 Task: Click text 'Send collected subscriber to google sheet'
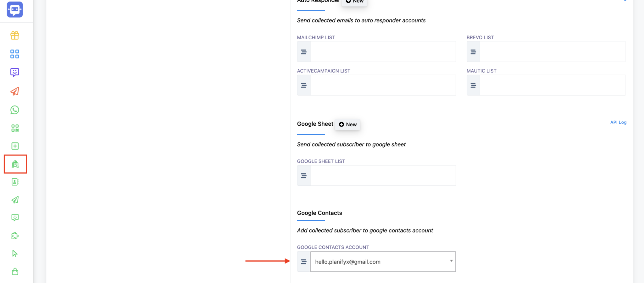(x=351, y=144)
